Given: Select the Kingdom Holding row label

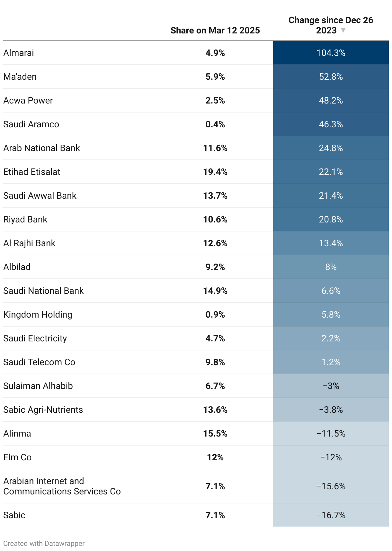Looking at the screenshot, I should pos(38,314).
